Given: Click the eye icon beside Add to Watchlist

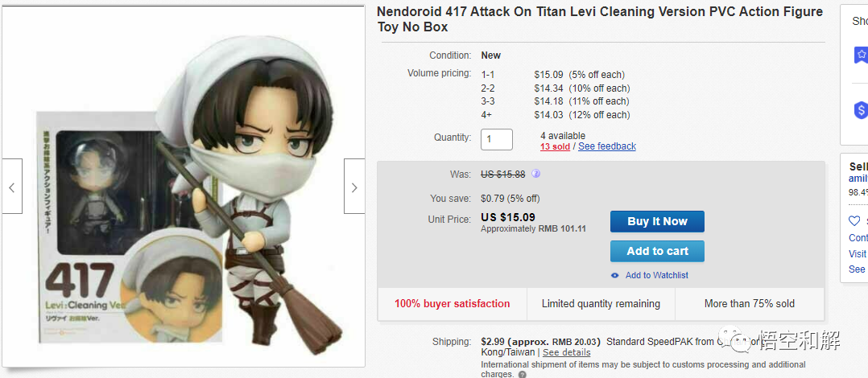Looking at the screenshot, I should point(615,275).
